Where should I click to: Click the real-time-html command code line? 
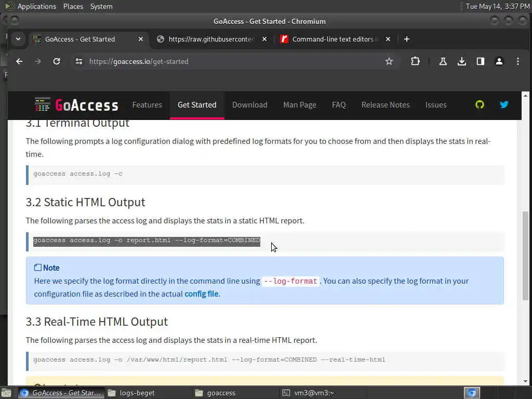tap(209, 360)
